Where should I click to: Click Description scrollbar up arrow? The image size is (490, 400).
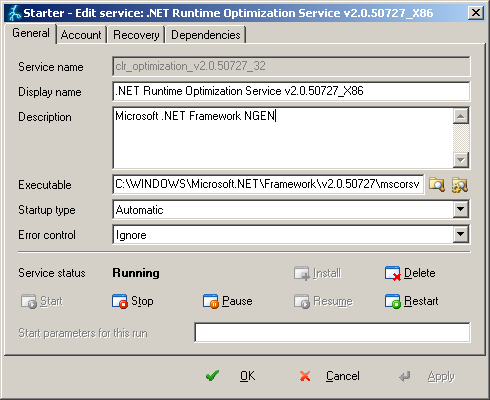461,116
